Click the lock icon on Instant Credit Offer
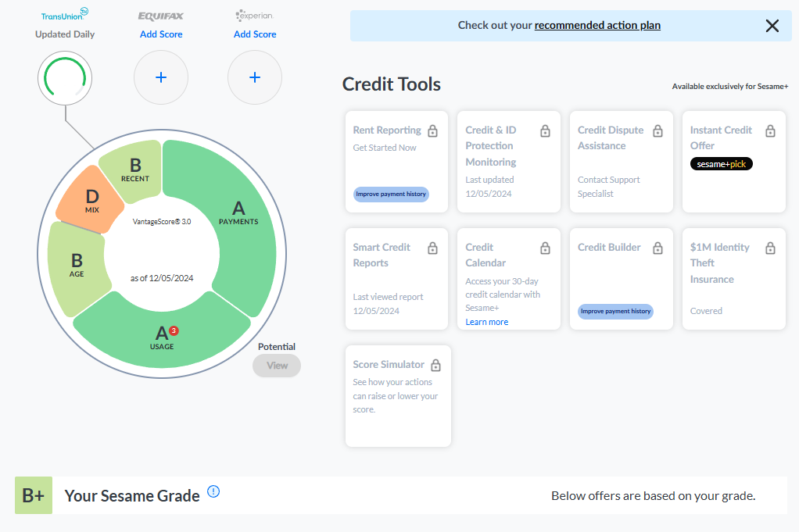799x532 pixels. coord(771,130)
